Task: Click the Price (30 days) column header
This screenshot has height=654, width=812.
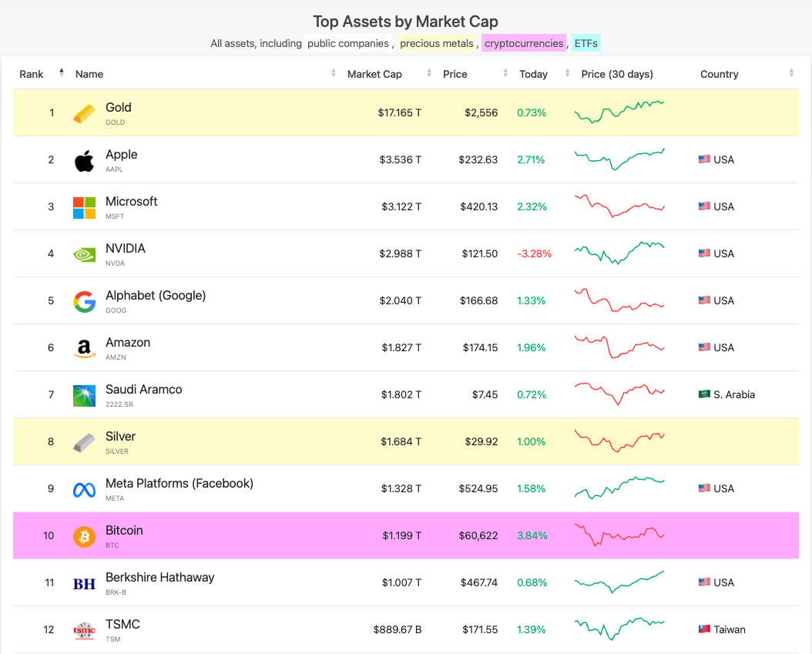Action: (x=617, y=74)
